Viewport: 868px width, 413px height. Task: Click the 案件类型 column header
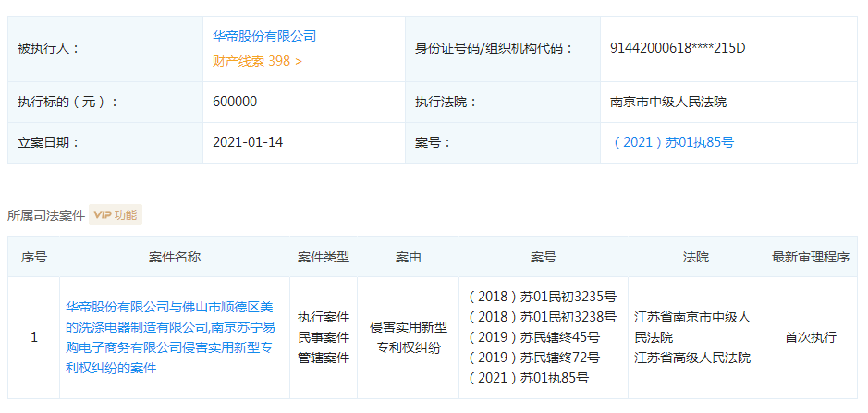point(324,257)
